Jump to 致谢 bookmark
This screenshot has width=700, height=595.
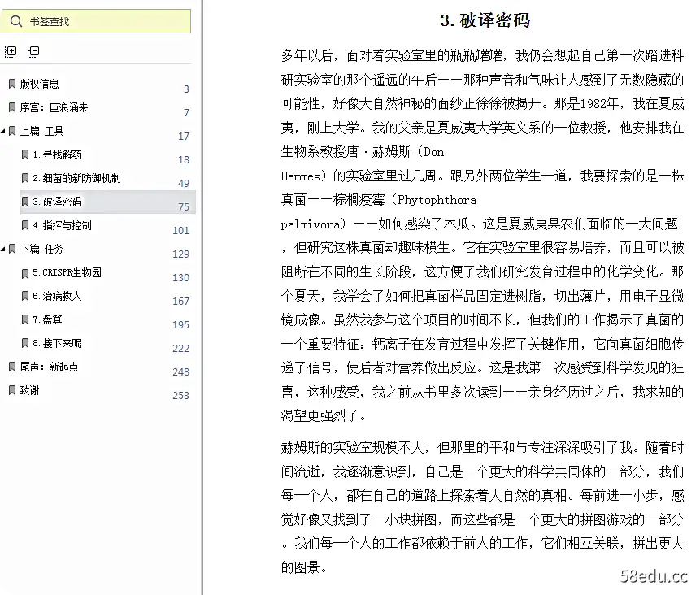tap(29, 390)
